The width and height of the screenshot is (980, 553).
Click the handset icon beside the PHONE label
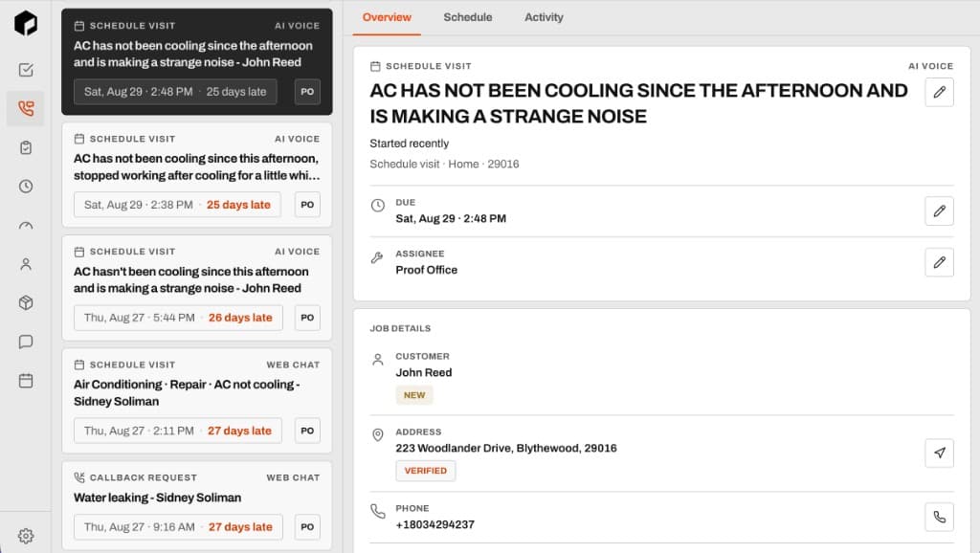click(x=377, y=511)
